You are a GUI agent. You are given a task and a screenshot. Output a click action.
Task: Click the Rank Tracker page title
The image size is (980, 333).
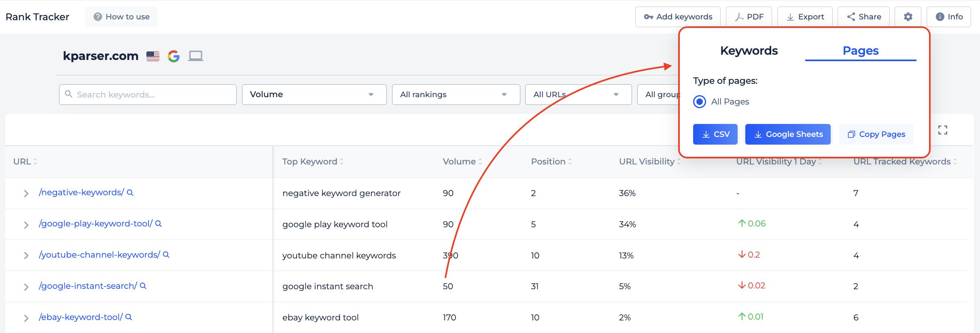pyautogui.click(x=37, y=17)
